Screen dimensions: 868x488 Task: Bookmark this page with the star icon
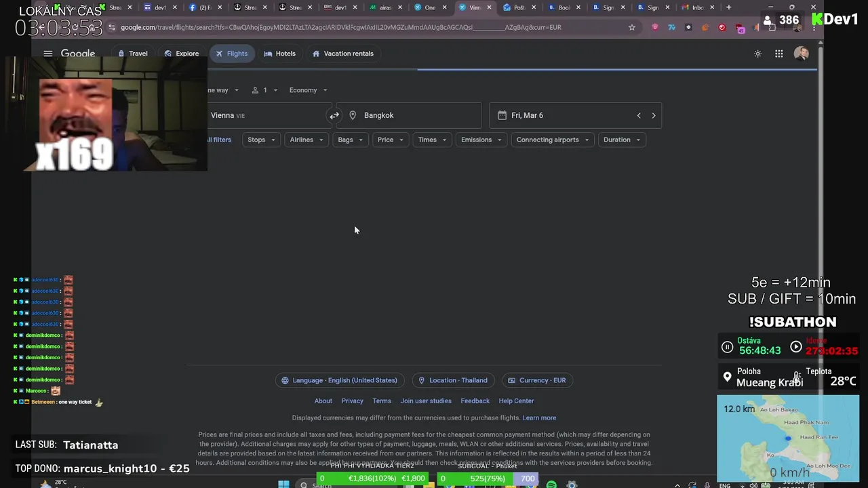pos(632,27)
